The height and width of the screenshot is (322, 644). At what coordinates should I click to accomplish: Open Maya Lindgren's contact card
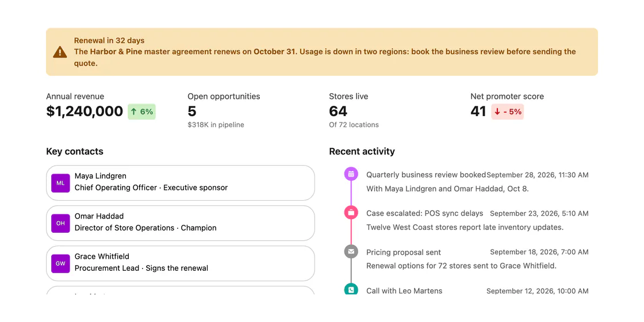[181, 183]
